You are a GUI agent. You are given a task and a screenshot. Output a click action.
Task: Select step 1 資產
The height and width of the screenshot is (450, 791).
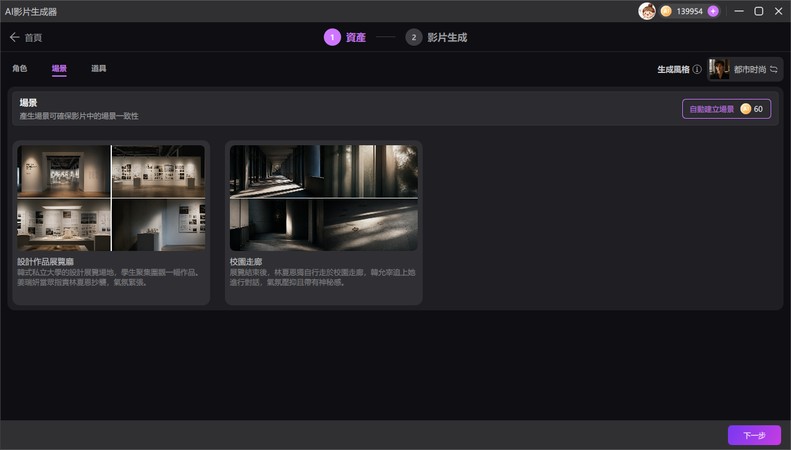coord(345,37)
